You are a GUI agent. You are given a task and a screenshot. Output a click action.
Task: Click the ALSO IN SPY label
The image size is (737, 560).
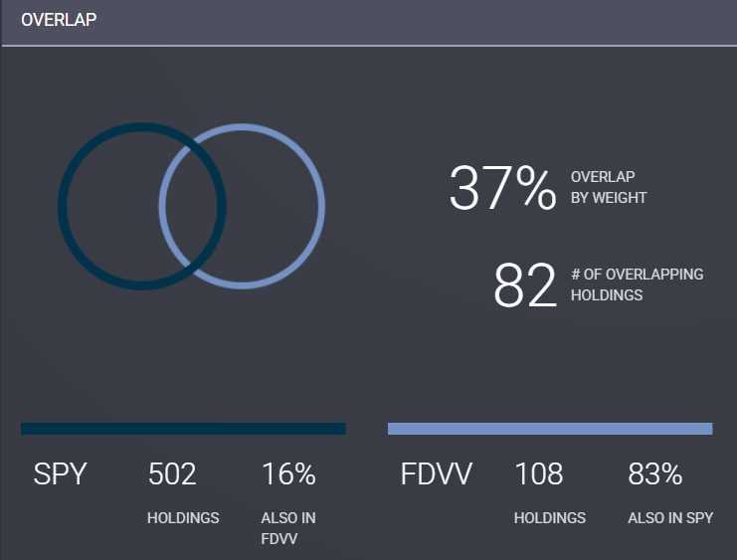[x=670, y=518]
